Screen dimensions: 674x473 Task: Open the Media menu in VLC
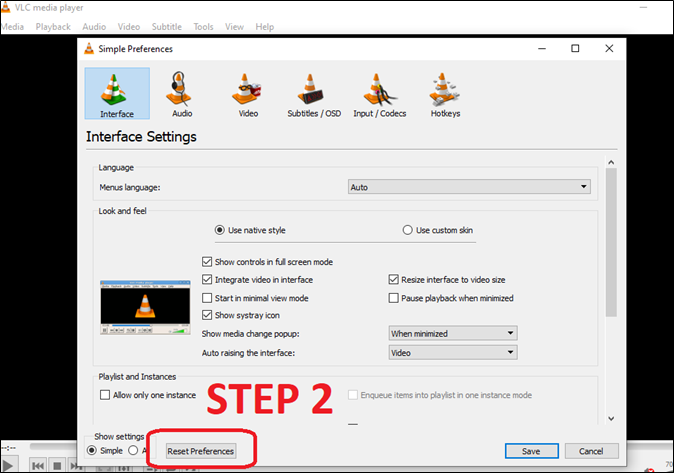pos(12,27)
